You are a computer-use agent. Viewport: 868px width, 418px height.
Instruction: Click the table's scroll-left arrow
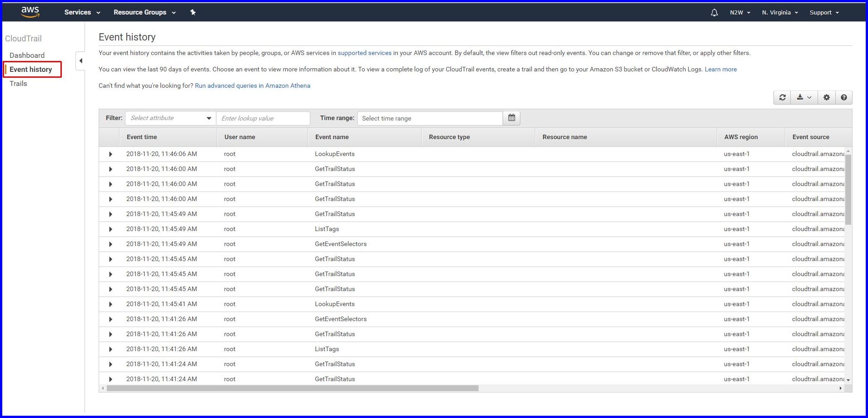pyautogui.click(x=103, y=388)
